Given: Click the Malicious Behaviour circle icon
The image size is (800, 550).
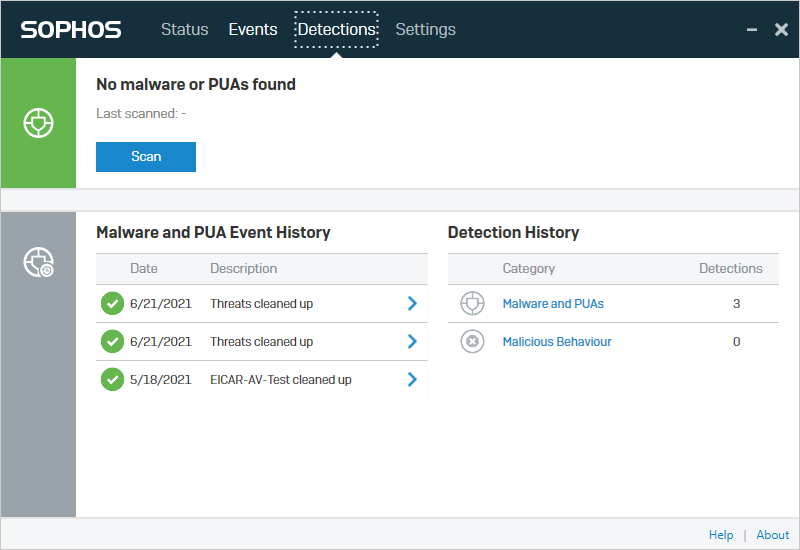Looking at the screenshot, I should [x=472, y=341].
